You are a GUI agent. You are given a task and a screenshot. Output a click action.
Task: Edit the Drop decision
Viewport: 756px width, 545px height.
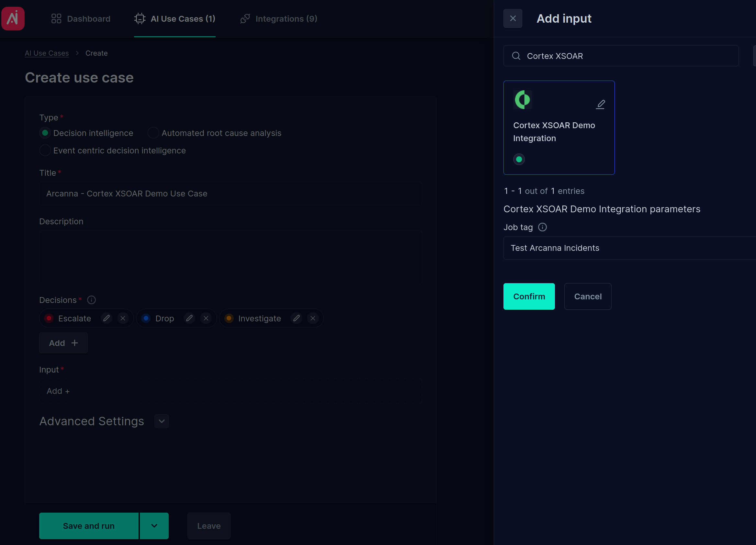(189, 318)
